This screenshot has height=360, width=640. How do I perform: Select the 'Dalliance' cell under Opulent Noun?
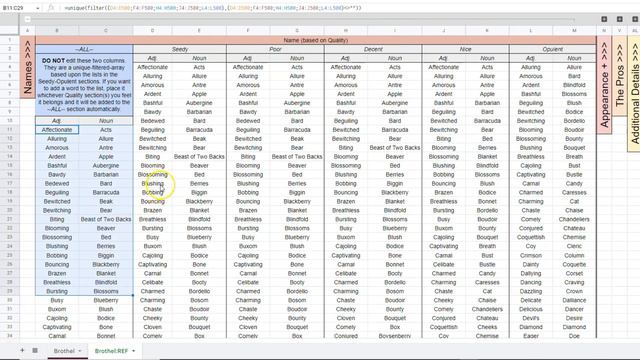click(x=574, y=300)
